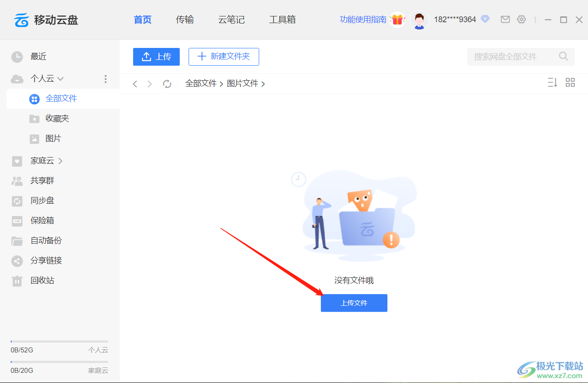This screenshot has height=383, width=588.
Task: Click the 图片文件 breadcrumb
Action: pos(243,83)
